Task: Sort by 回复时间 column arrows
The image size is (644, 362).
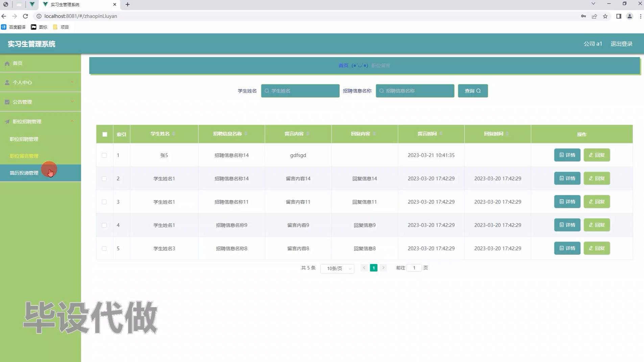Action: click(508, 134)
